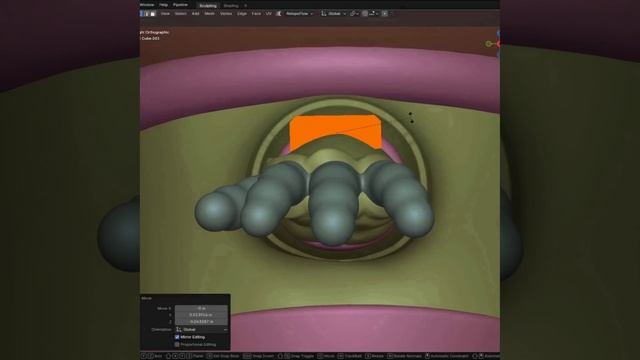Screen dimensions: 640x360
Task: Open the viewport Add menu
Action: click(x=196, y=13)
